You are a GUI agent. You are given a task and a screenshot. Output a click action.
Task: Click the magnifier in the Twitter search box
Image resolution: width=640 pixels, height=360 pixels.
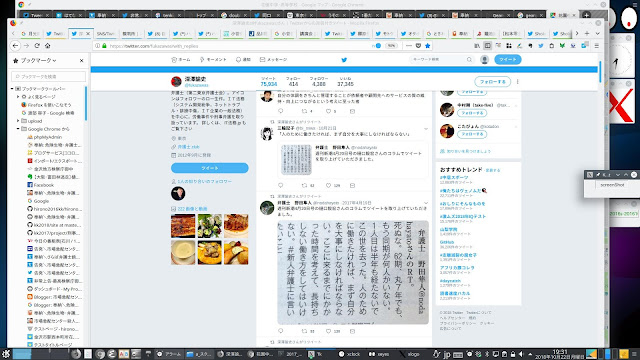pyautogui.click(x=469, y=60)
